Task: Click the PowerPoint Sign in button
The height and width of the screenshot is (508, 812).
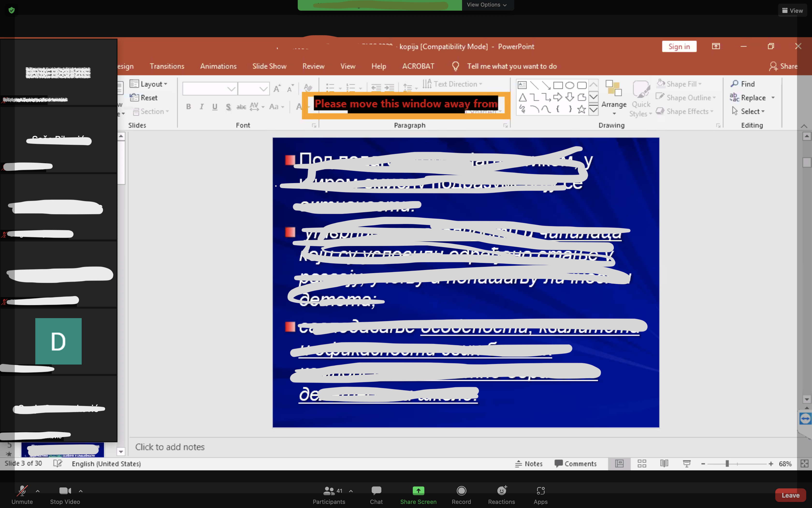Action: [x=679, y=46]
